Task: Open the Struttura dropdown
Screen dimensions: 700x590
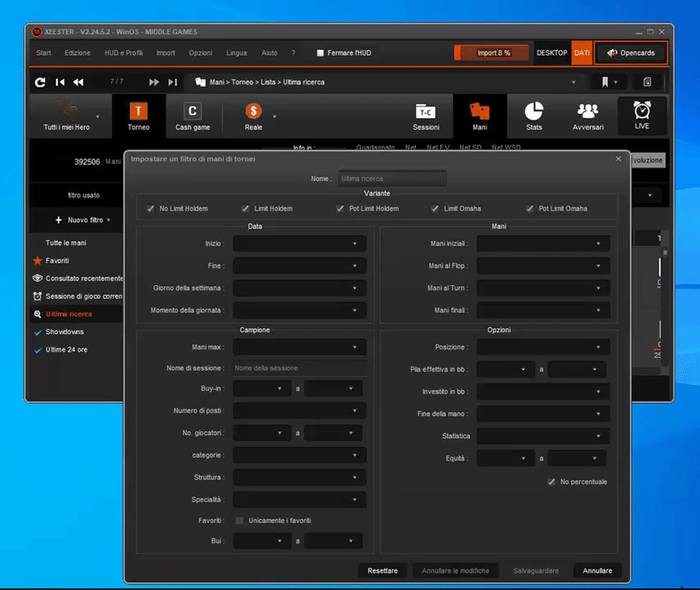Action: [299, 478]
